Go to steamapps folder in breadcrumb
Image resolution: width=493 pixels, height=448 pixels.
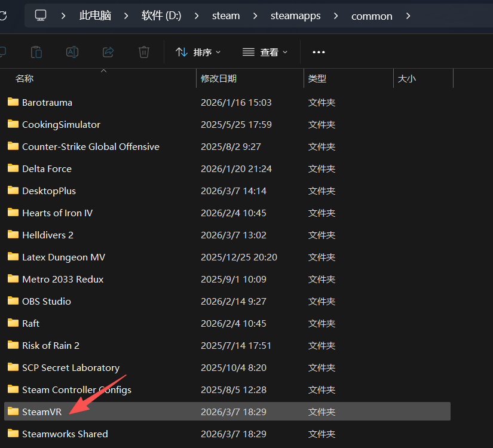296,16
